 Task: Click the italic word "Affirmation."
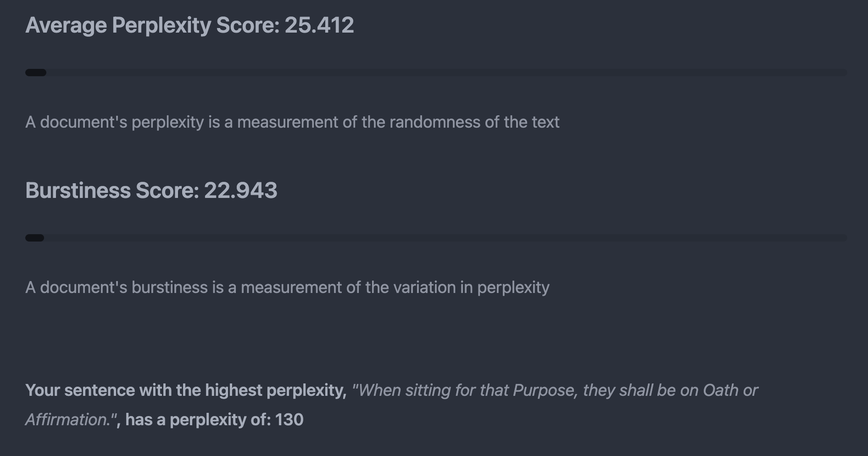point(69,420)
